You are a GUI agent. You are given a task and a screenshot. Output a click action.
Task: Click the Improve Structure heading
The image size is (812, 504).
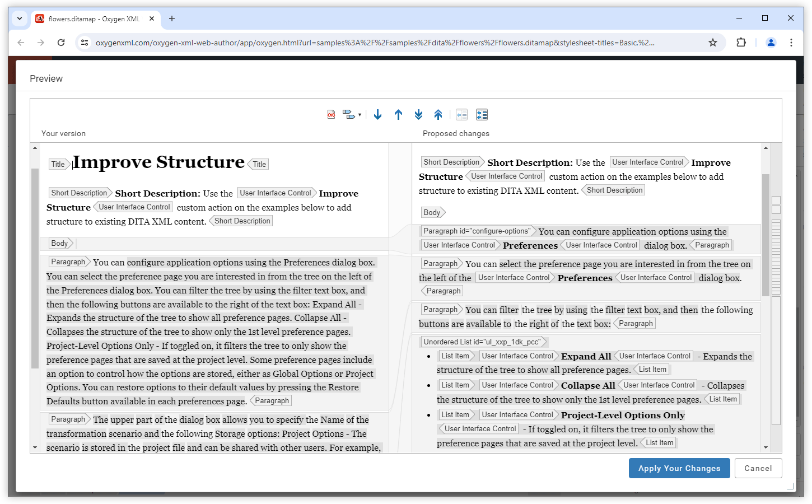click(158, 162)
